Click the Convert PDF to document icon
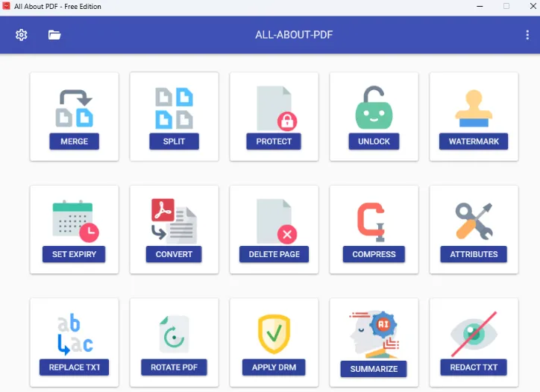Screen dimensions: 540x392 (x=175, y=221)
